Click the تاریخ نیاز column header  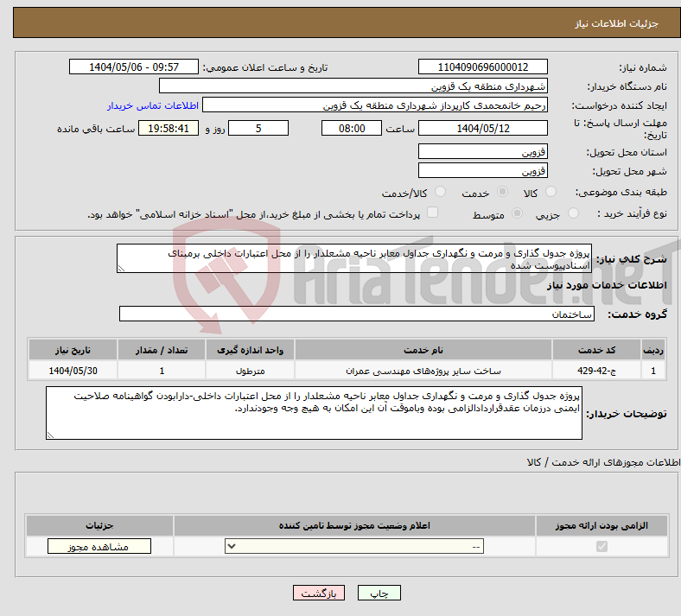pos(73,350)
